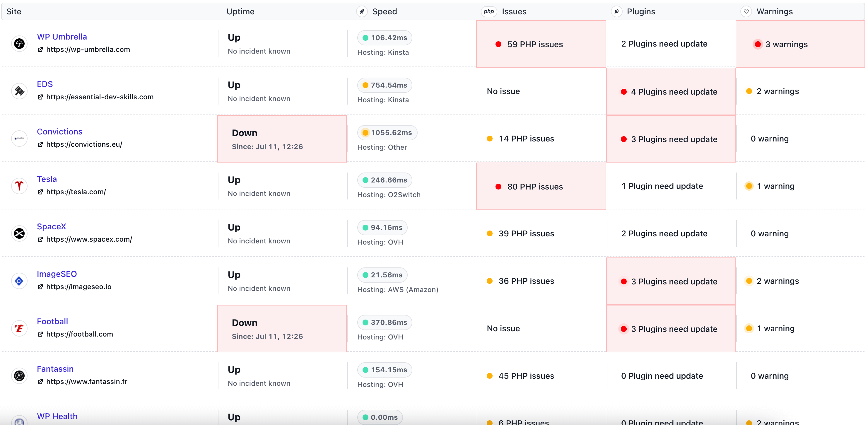
Task: Click external link icon next to fantassin.fr
Action: (40, 382)
